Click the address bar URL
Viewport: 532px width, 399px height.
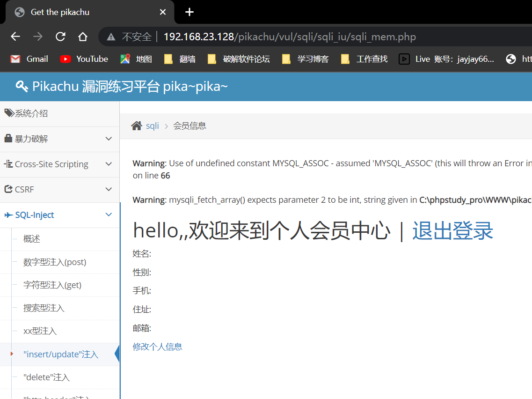point(289,37)
